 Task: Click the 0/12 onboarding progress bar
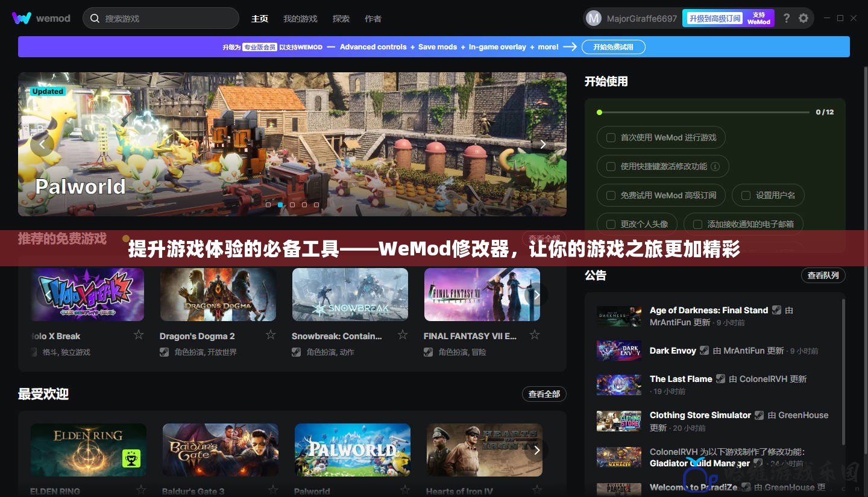703,112
